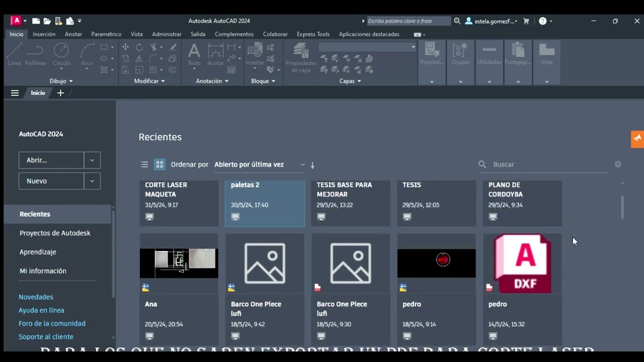
Task: Click the search magnifier icon in title bar
Action: [x=457, y=21]
